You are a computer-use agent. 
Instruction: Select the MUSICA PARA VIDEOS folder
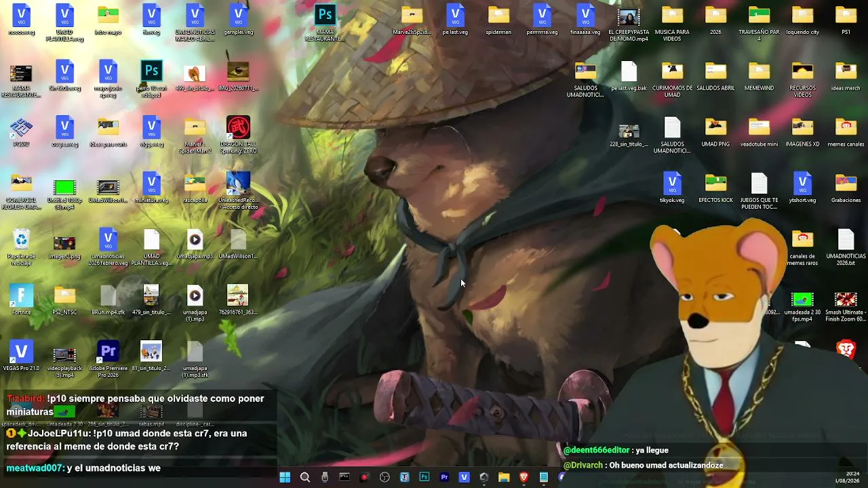click(x=672, y=22)
